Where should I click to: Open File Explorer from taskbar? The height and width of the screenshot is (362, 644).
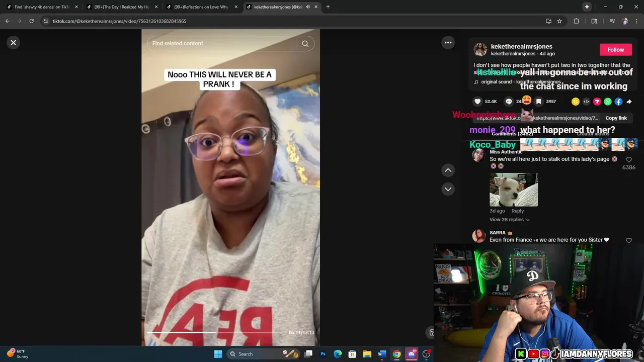(x=367, y=354)
